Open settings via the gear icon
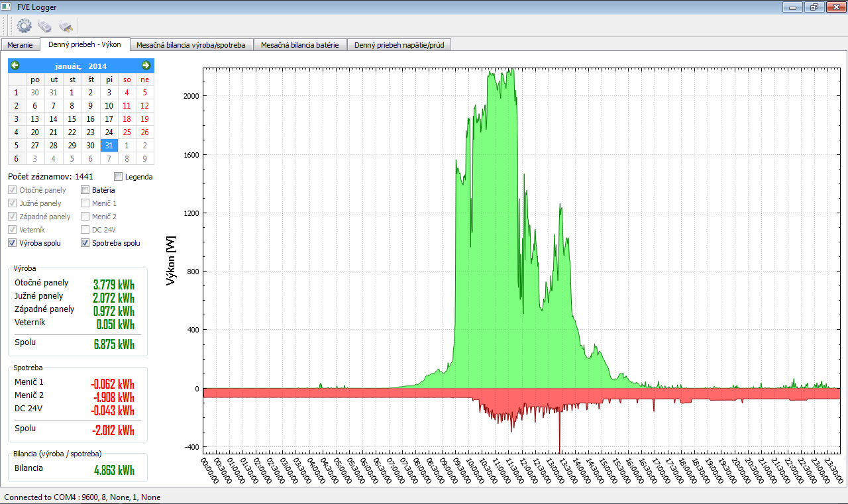This screenshot has height=504, width=848. [25, 26]
